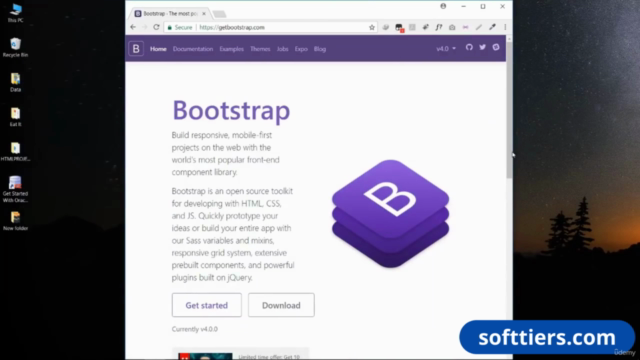Select the New folder desktop icon
This screenshot has width=640, height=360.
click(x=16, y=221)
